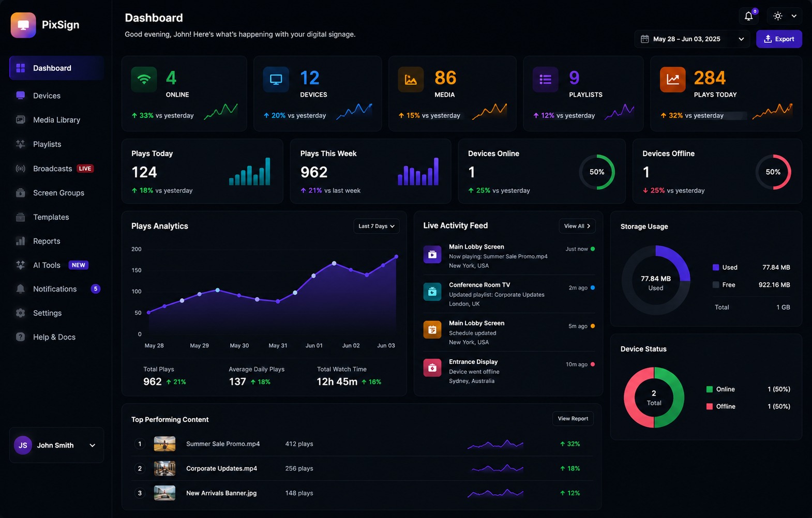
Task: Click the Broadcasts signal icon
Action: pos(21,169)
